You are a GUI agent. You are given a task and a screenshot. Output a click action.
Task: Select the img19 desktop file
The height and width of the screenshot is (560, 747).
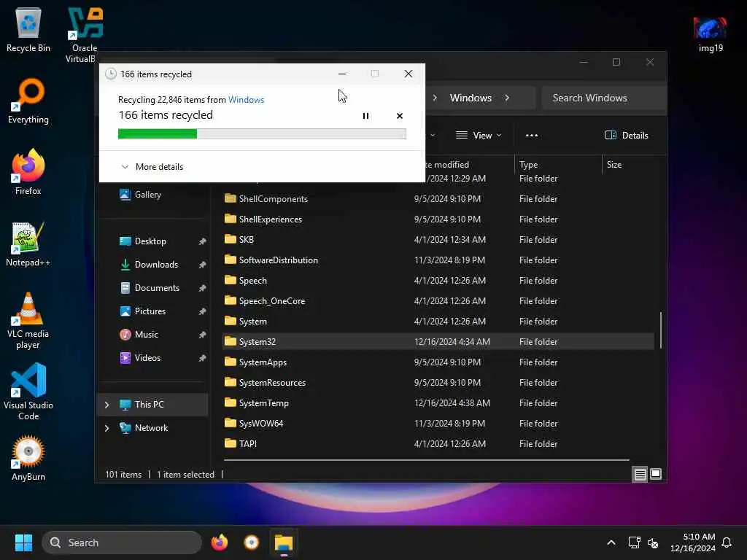point(711,34)
